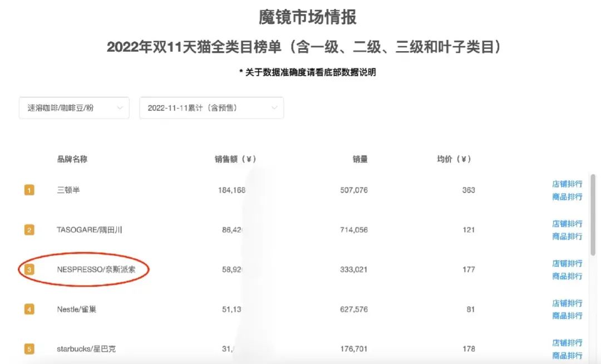Click the rank 2 badge icon
This screenshot has width=601, height=364.
[29, 230]
